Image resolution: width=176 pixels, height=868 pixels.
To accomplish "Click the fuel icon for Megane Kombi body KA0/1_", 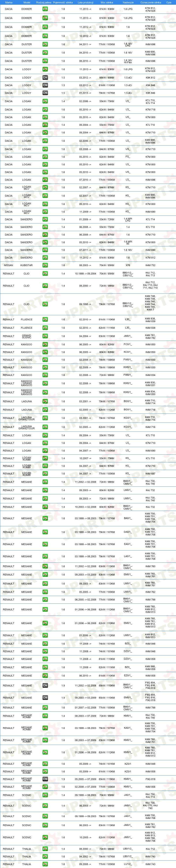I will [x=45, y=728].
